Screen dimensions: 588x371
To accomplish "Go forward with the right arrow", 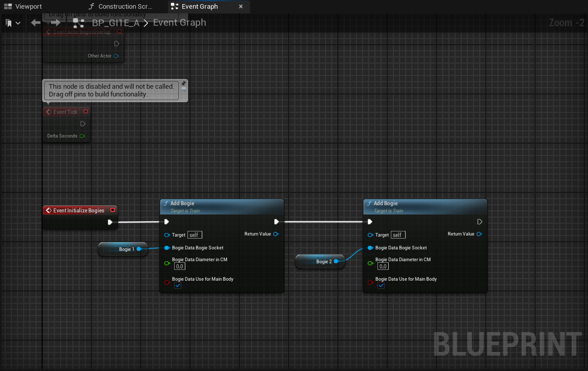I will 55,23.
